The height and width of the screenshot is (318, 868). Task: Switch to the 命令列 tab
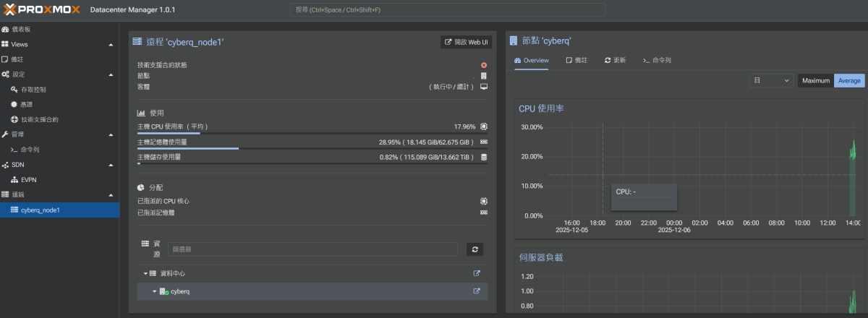pos(657,60)
